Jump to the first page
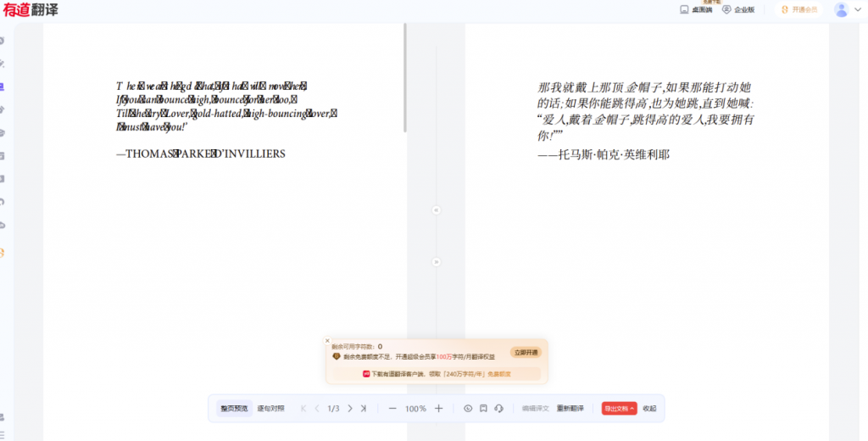 [303, 408]
